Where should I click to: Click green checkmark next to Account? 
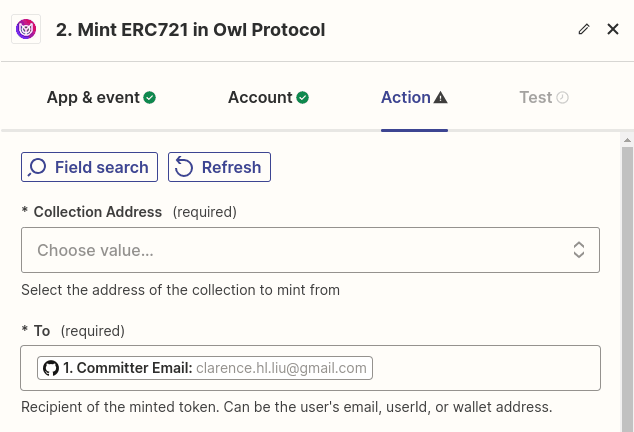(x=302, y=98)
